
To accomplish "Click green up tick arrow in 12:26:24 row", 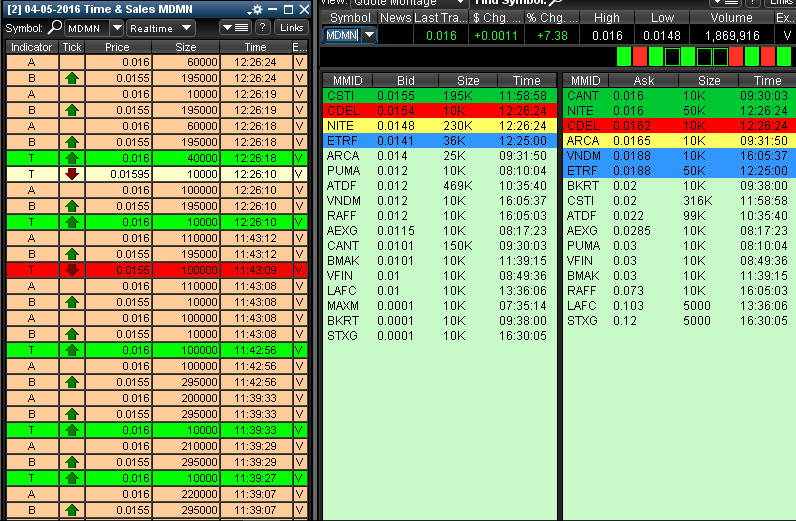I will coord(71,76).
